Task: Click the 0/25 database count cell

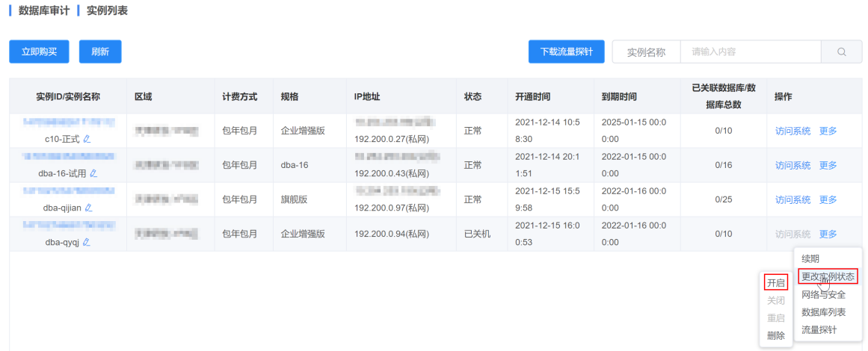Action: [x=724, y=199]
